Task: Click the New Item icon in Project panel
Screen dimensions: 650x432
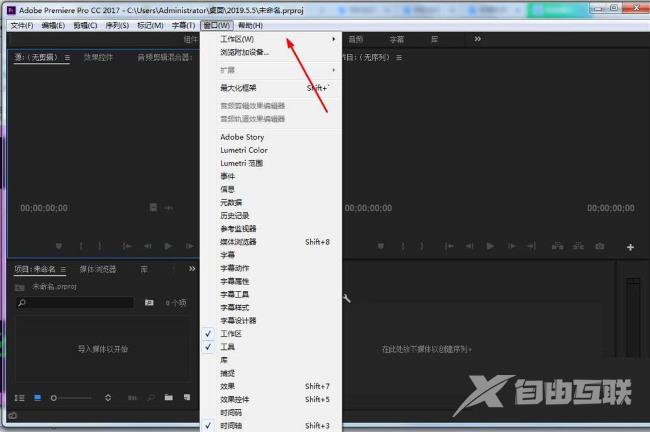Action: tap(187, 398)
